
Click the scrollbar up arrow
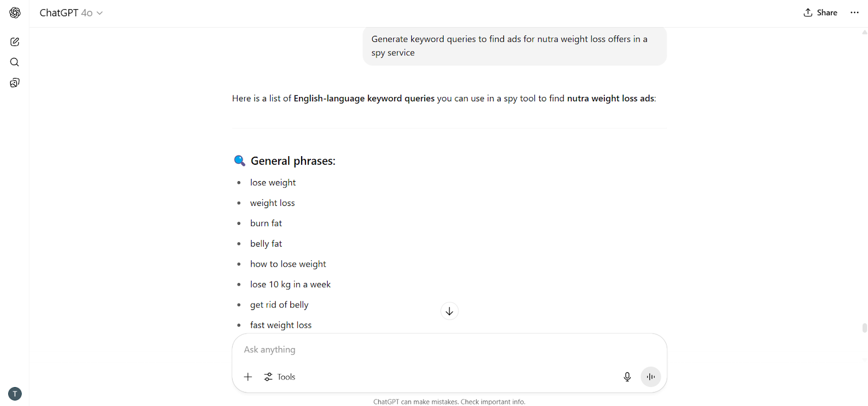[x=864, y=33]
